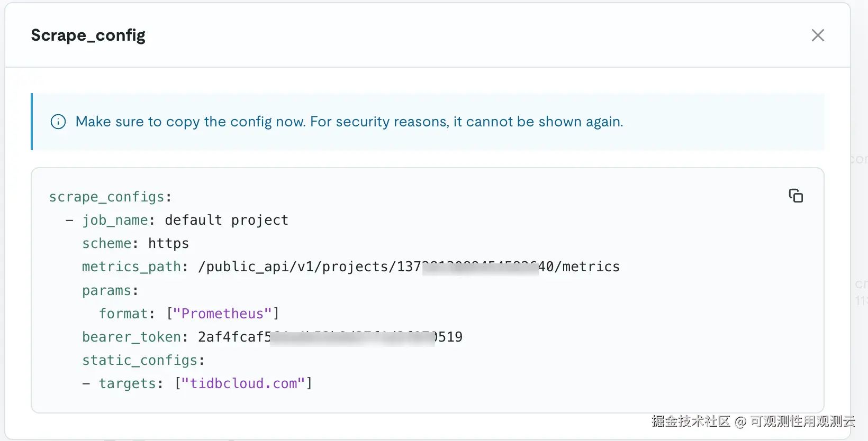
Task: Click the scheme key in the config
Action: coord(106,243)
